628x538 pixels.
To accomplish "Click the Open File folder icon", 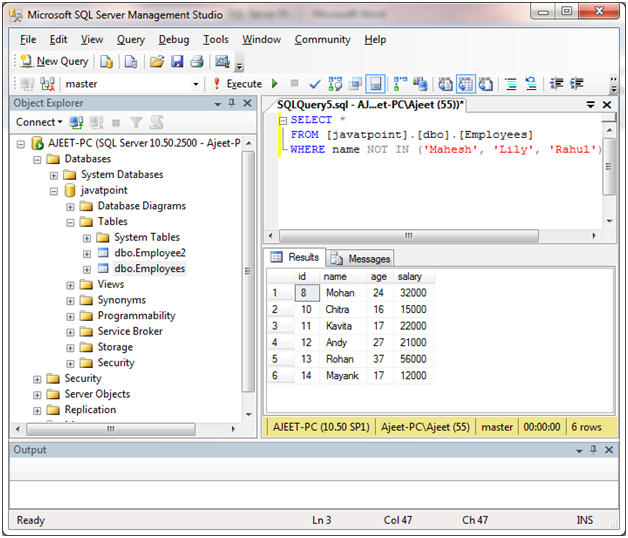I will tap(157, 62).
